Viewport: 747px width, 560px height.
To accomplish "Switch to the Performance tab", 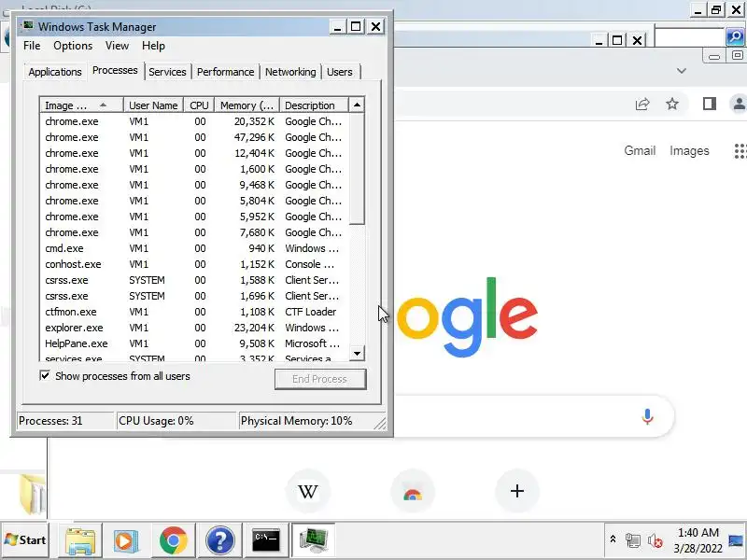I will 225,72.
